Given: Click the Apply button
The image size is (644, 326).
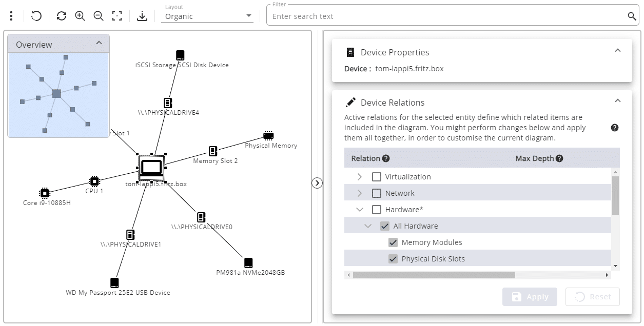Looking at the screenshot, I should tap(530, 297).
